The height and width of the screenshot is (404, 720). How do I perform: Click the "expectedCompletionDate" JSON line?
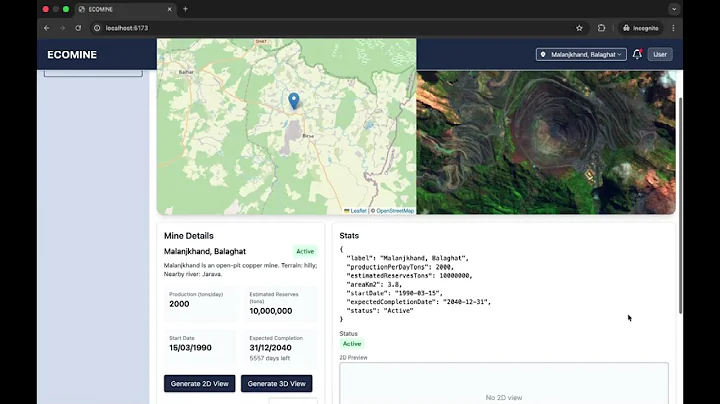click(418, 302)
